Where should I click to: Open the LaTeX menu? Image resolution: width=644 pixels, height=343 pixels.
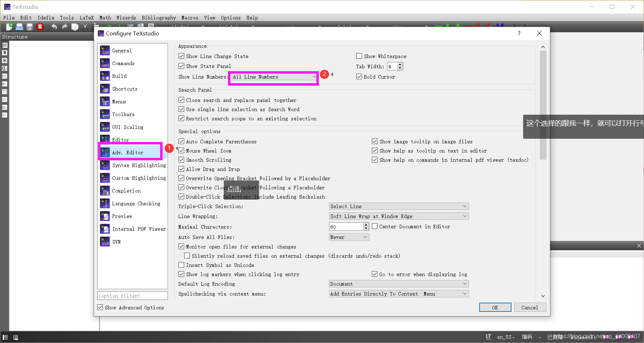coord(87,18)
